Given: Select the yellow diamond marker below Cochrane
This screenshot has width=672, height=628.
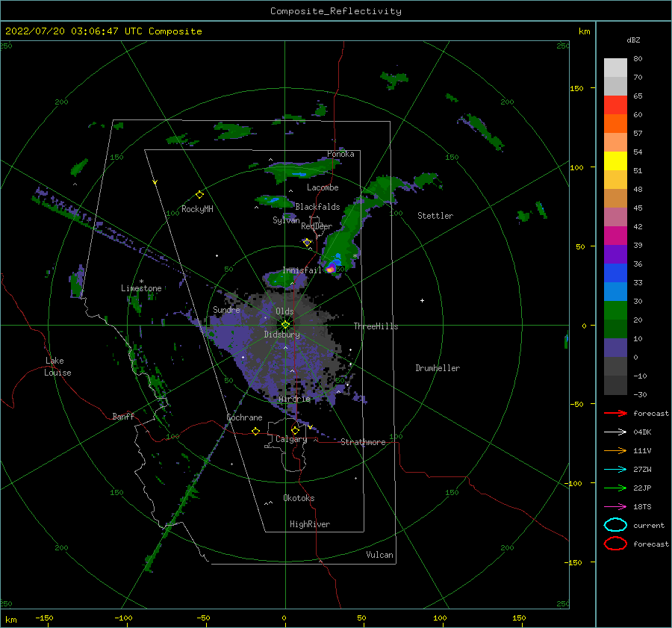Looking at the screenshot, I should [255, 431].
